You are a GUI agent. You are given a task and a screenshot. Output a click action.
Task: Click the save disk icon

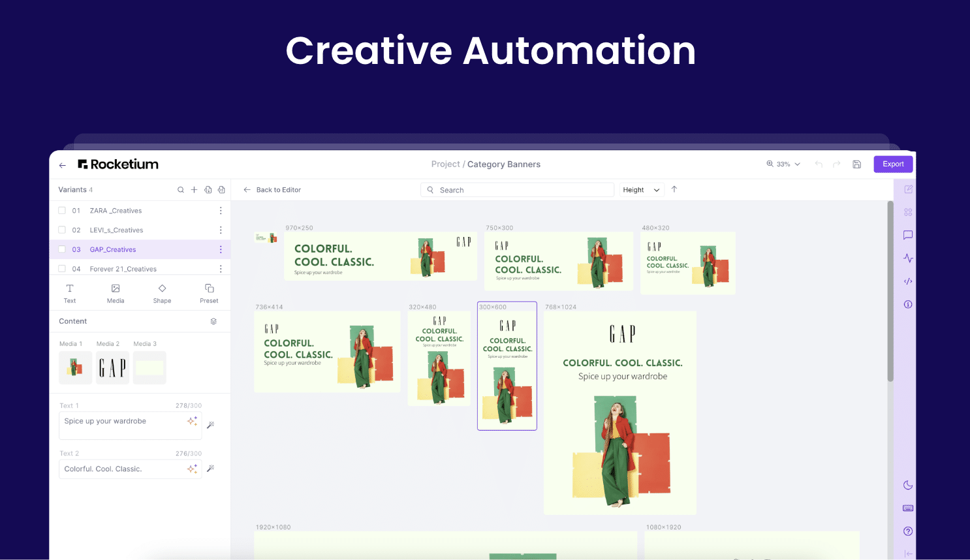(x=857, y=164)
